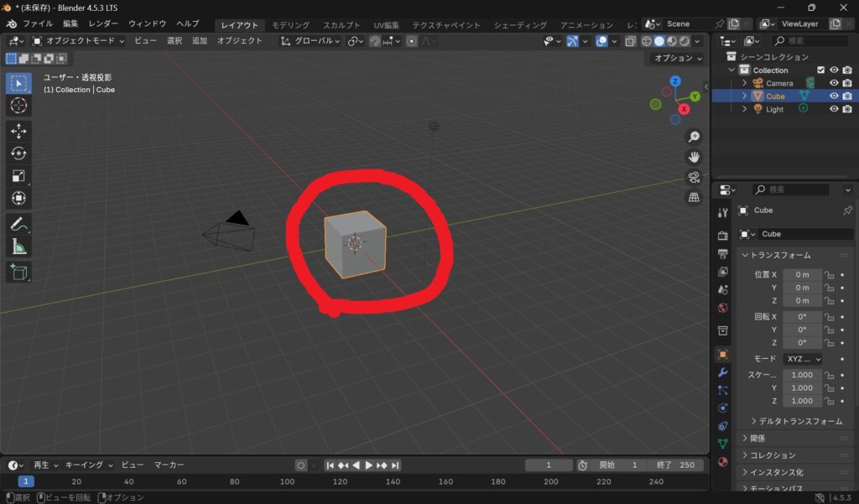Select the Add Cube tool
The width and height of the screenshot is (859, 504).
pyautogui.click(x=18, y=272)
